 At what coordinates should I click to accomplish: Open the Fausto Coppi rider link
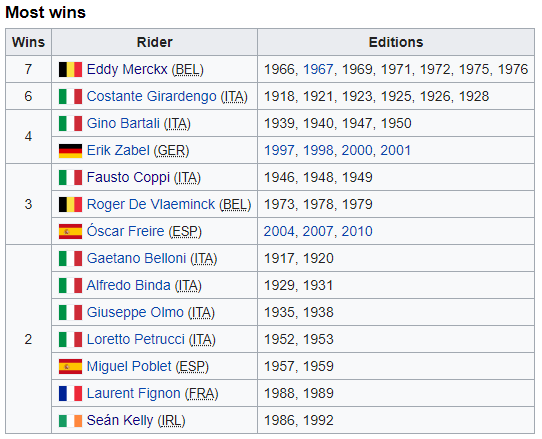pyautogui.click(x=128, y=178)
